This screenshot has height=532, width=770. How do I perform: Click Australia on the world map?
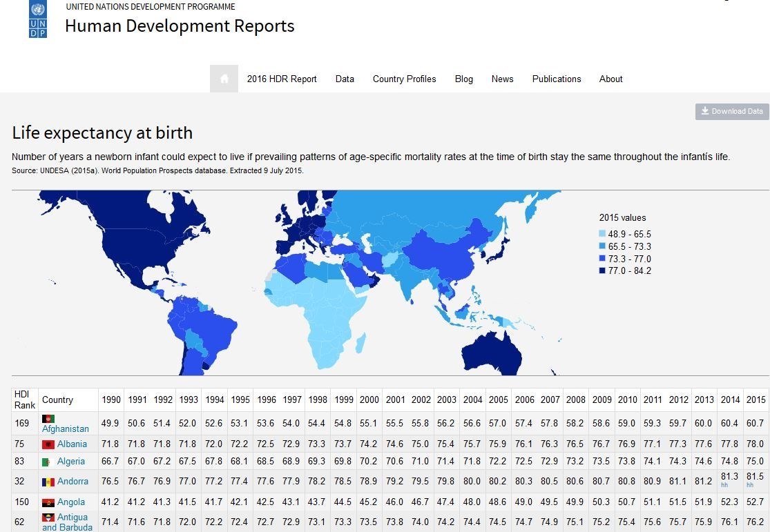click(489, 353)
